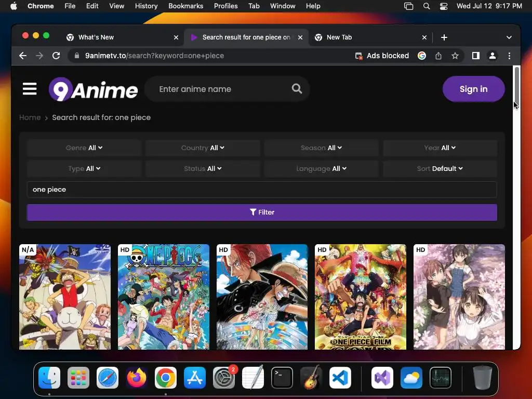The width and height of the screenshot is (532, 399).
Task: Open the Profiles menu
Action: (225, 6)
